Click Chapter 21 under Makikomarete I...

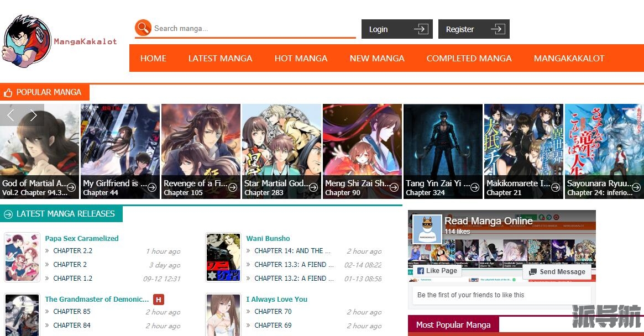(x=504, y=193)
